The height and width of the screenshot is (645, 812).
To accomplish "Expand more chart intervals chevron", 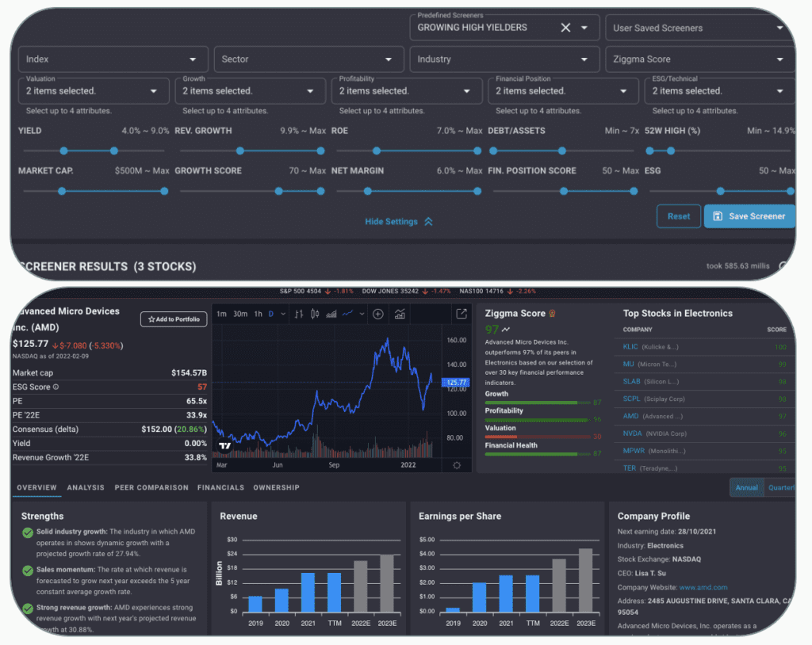I will (x=283, y=314).
